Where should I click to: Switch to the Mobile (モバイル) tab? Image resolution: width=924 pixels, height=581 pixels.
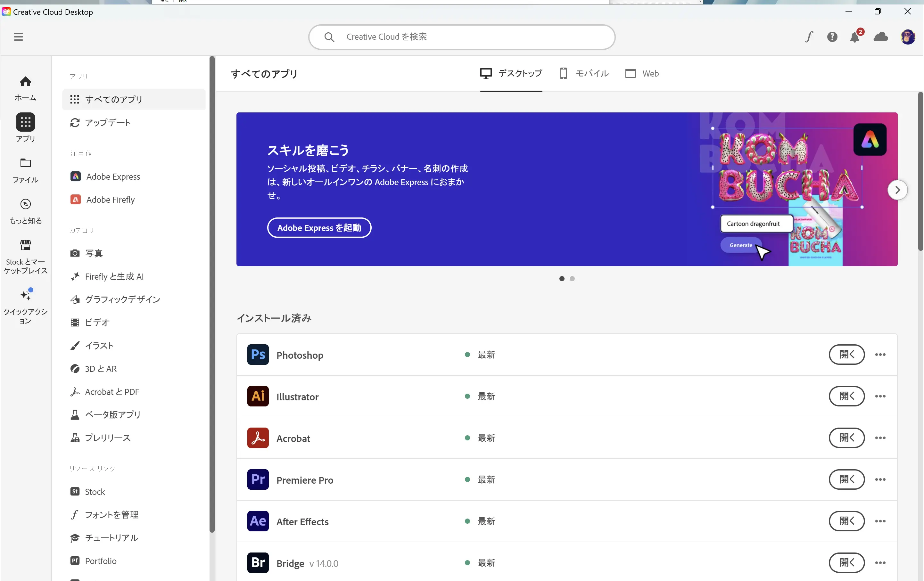584,73
